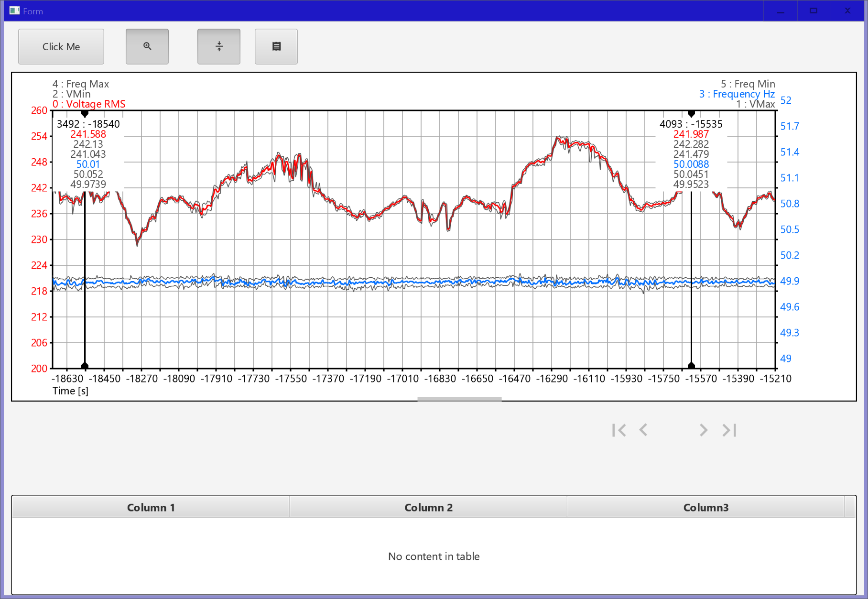868x599 pixels.
Task: Advance using the next-page arrow icon
Action: point(704,430)
